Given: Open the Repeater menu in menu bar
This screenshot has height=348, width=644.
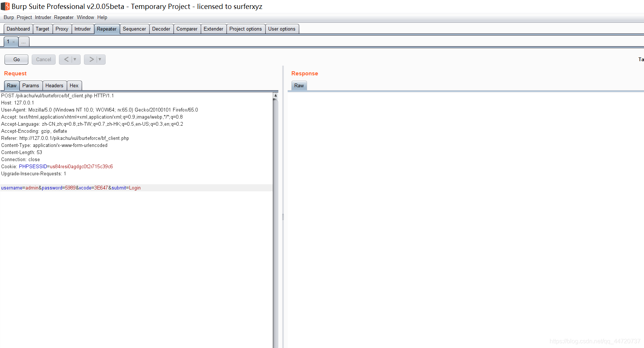Looking at the screenshot, I should click(64, 17).
